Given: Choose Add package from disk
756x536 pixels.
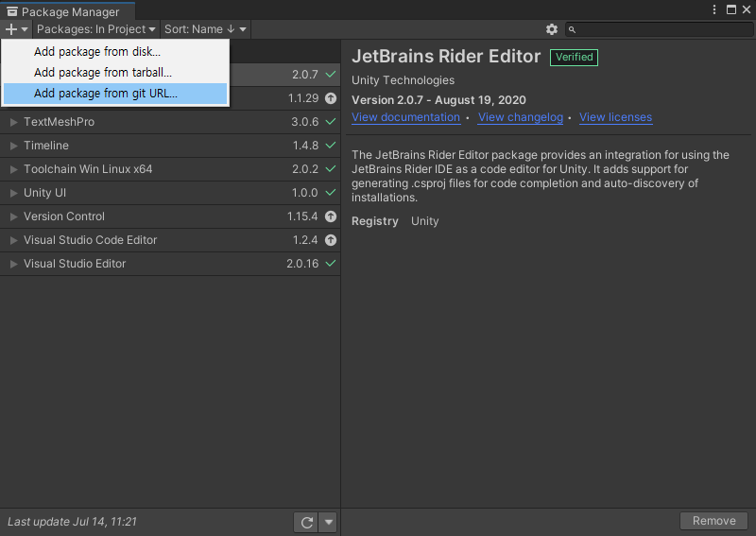Looking at the screenshot, I should pos(115,52).
